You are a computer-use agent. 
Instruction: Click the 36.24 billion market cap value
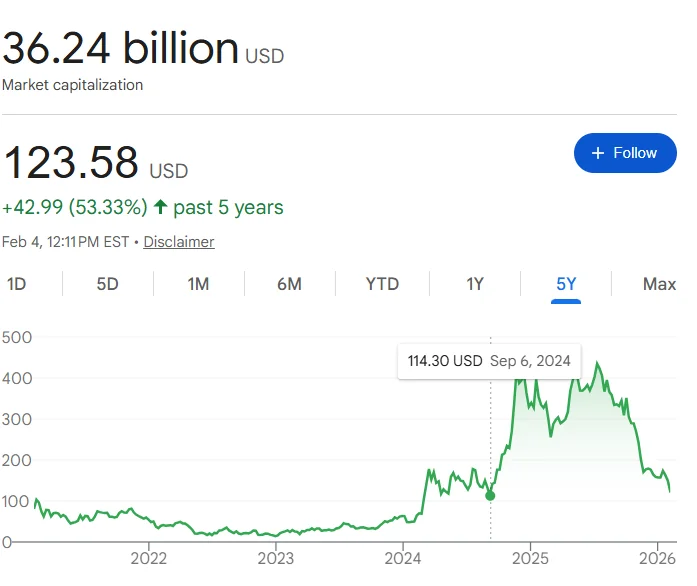click(x=120, y=47)
